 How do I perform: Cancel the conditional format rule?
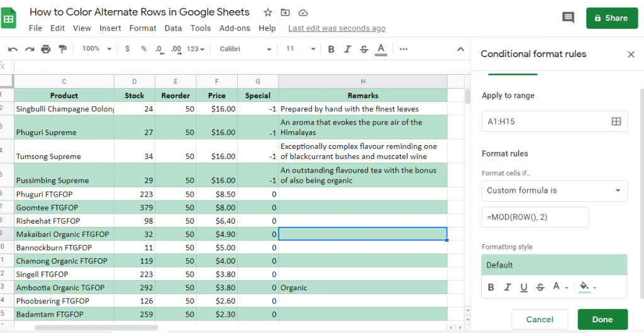point(540,319)
